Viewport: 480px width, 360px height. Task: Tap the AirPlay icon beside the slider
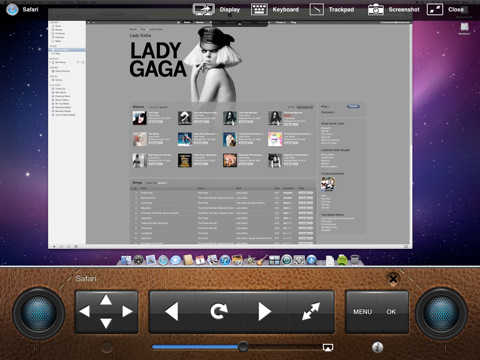tap(328, 347)
